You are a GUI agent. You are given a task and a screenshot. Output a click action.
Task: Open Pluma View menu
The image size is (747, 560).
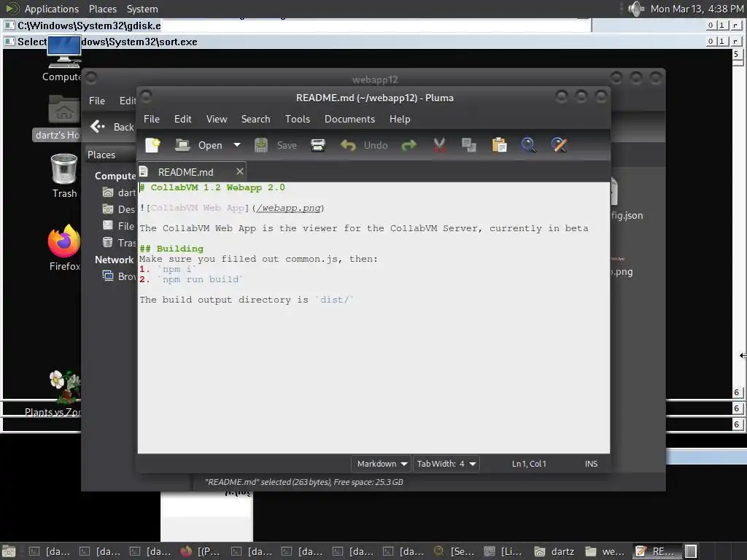pos(217,119)
